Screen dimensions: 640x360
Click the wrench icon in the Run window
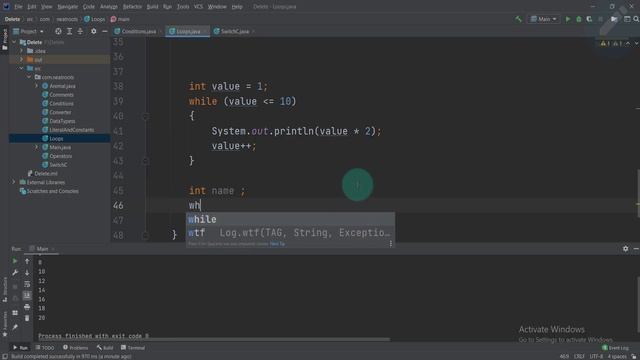15,272
